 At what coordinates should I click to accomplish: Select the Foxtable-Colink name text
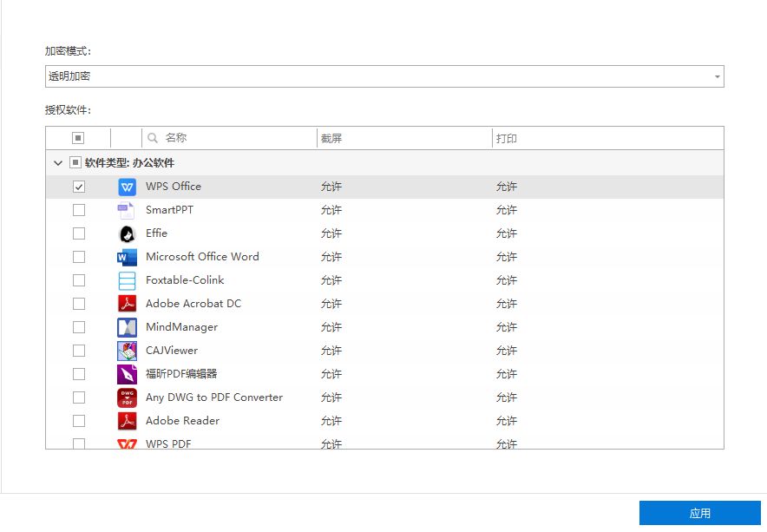click(185, 280)
